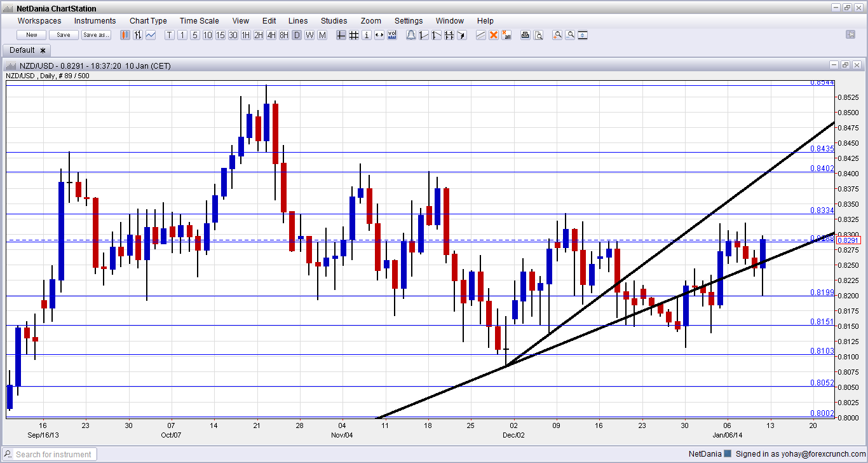The height and width of the screenshot is (463, 868).
Task: Toggle the chart grid icon
Action: pyautogui.click(x=354, y=35)
